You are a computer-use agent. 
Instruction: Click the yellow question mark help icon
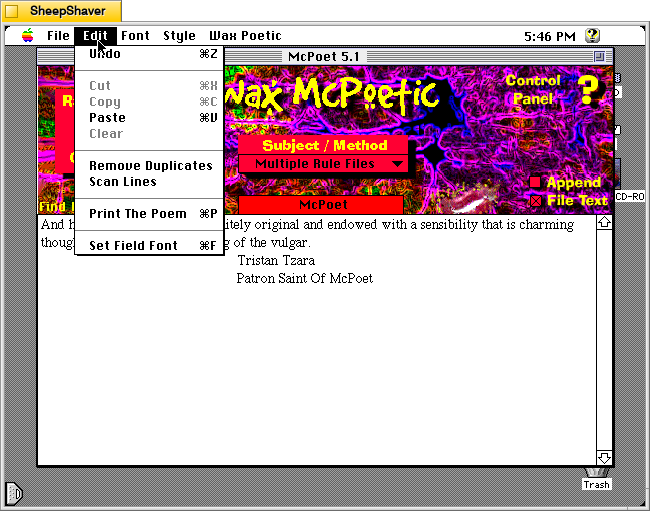588,90
